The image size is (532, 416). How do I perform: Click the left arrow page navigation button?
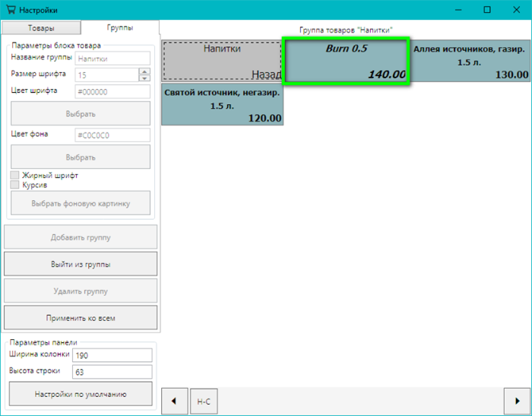[x=174, y=401]
